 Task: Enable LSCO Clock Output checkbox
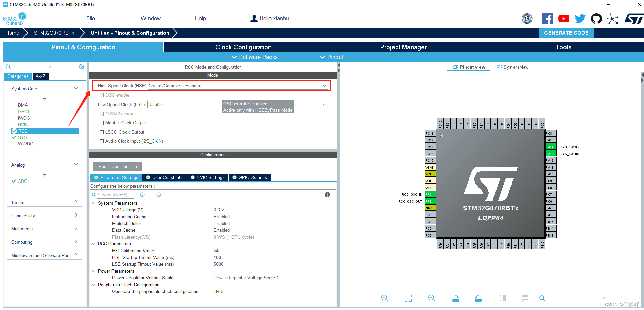(x=102, y=132)
